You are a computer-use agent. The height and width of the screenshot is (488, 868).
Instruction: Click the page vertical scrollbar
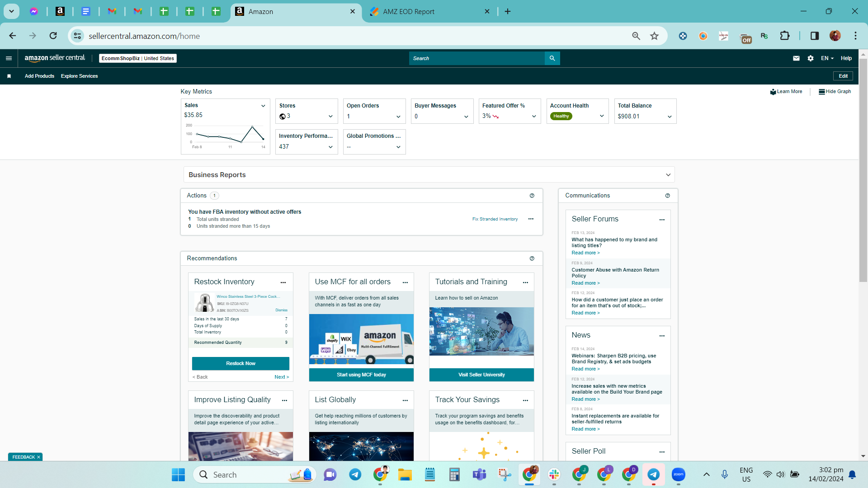(863, 170)
